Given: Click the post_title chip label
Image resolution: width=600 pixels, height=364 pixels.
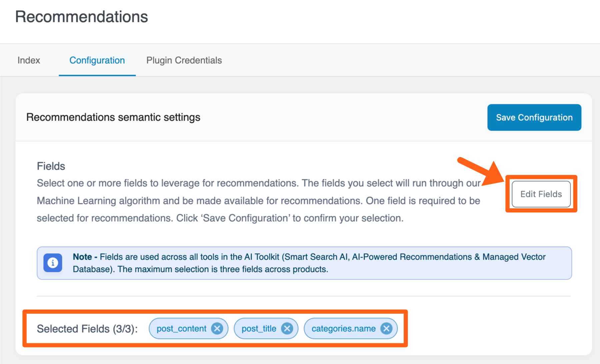Looking at the screenshot, I should coord(259,329).
